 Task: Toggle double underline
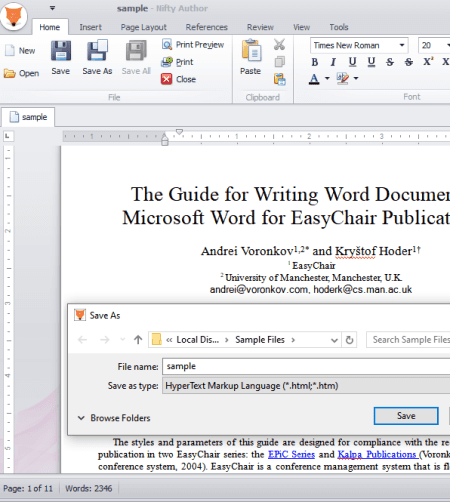point(371,62)
